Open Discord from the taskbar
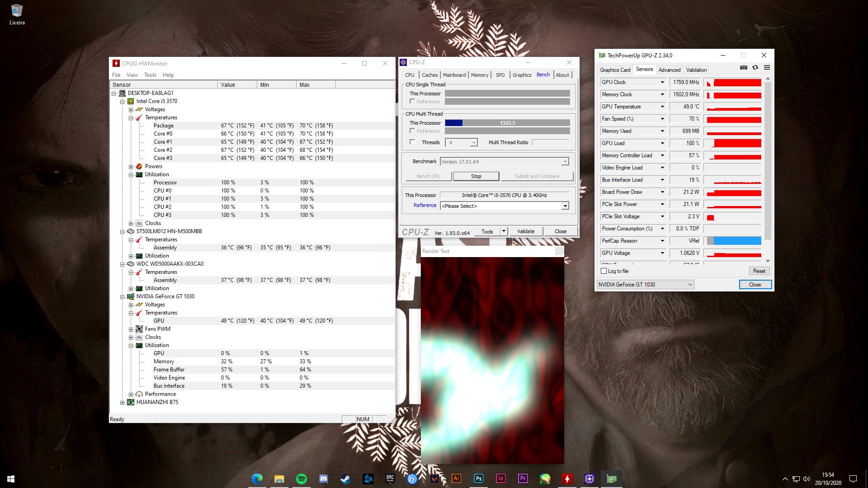 coord(323,479)
